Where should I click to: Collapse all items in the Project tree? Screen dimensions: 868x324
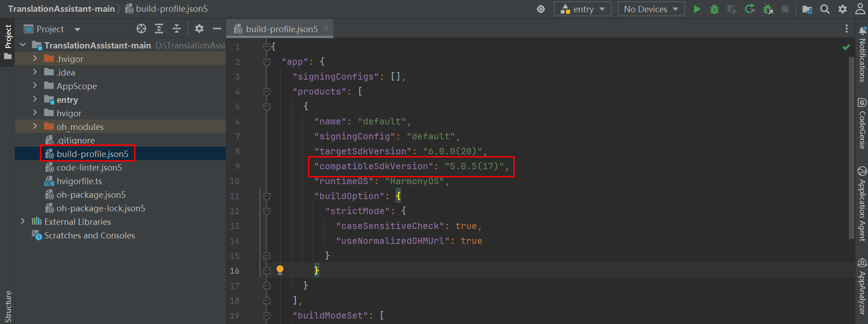(x=177, y=29)
